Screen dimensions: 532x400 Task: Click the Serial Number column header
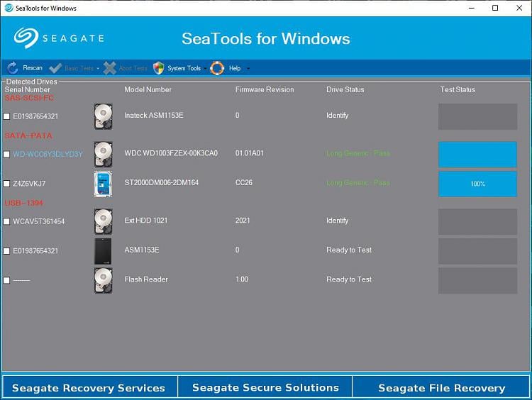click(28, 89)
